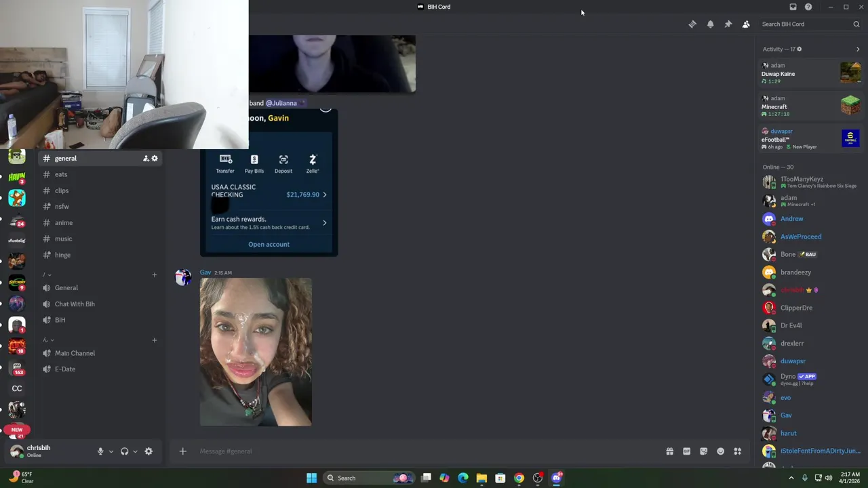Open the hinge channel
This screenshot has height=488, width=868.
(100, 256)
